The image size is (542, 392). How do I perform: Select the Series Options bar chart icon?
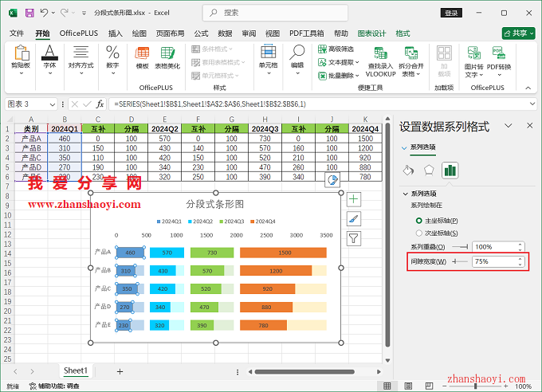[x=450, y=170]
